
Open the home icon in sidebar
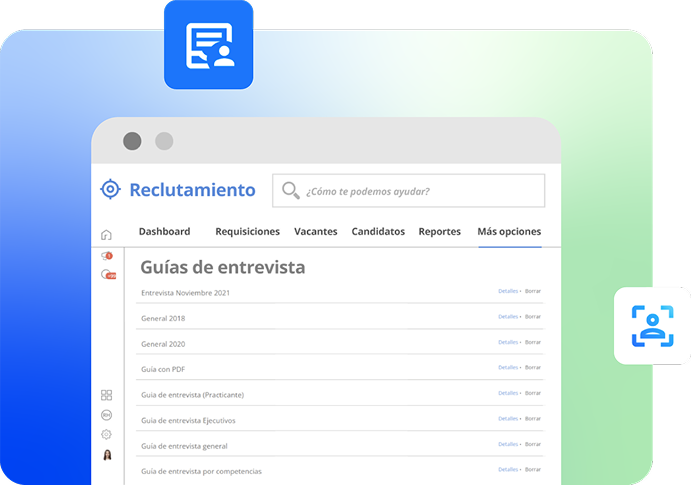(106, 235)
